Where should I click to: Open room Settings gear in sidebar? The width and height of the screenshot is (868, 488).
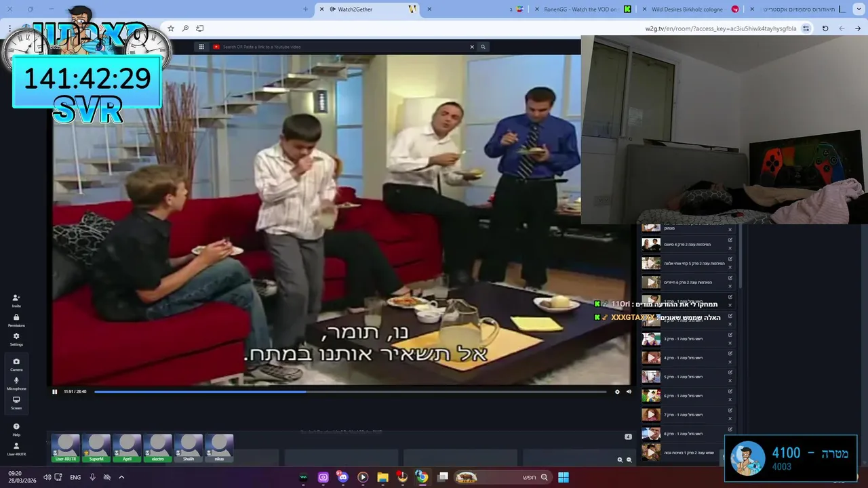click(x=16, y=339)
